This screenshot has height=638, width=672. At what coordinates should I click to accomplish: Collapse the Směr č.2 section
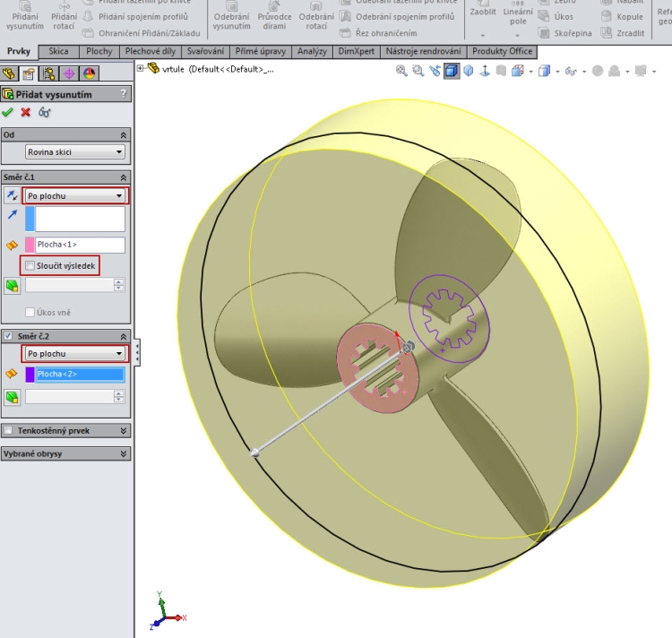(124, 336)
